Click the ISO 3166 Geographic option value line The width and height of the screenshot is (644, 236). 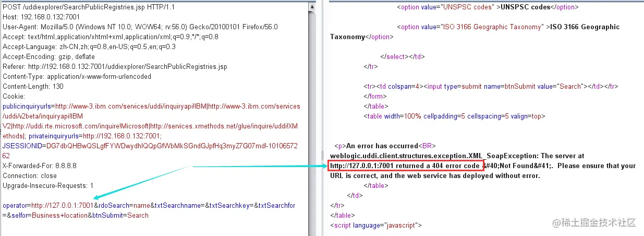(x=508, y=27)
